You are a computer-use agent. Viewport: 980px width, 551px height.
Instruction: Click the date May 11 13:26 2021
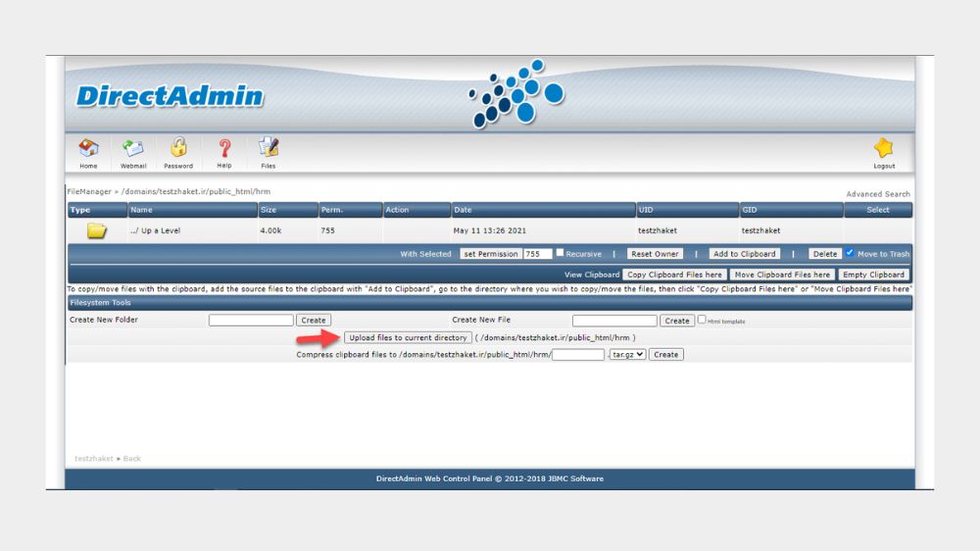489,230
